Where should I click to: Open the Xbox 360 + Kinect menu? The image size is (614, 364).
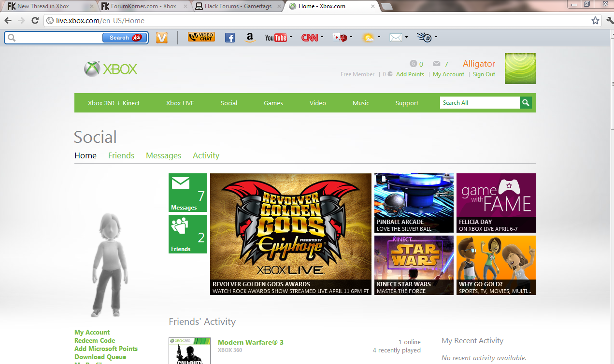[x=114, y=103]
